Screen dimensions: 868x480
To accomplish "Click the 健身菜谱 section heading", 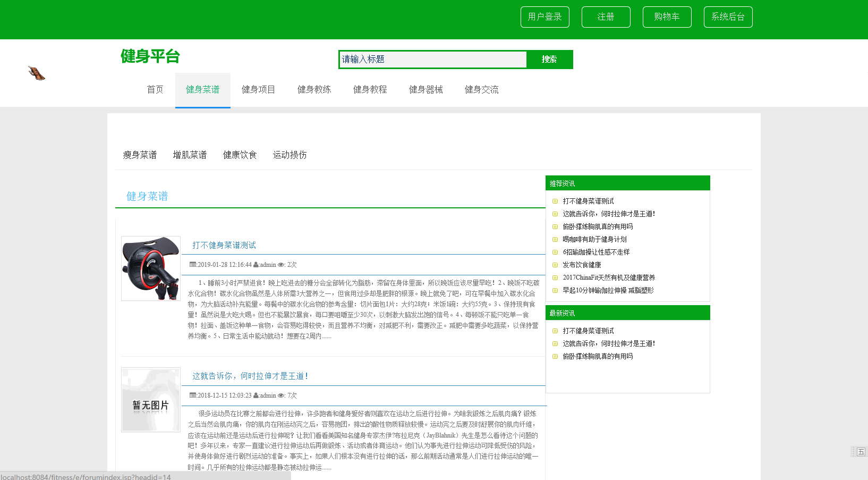I will tap(147, 196).
